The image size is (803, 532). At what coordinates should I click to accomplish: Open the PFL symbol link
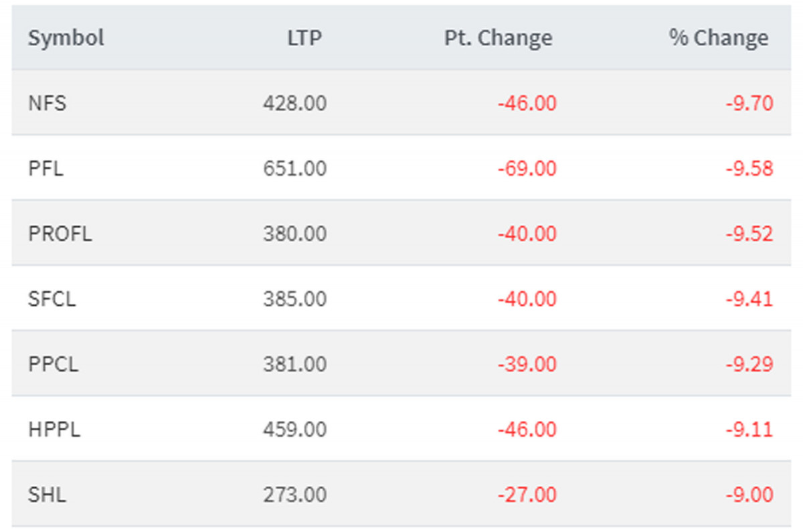coord(46,169)
